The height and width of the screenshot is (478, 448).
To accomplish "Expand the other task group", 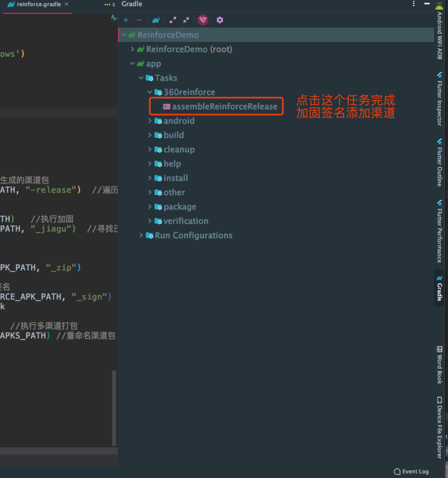I will coord(150,192).
